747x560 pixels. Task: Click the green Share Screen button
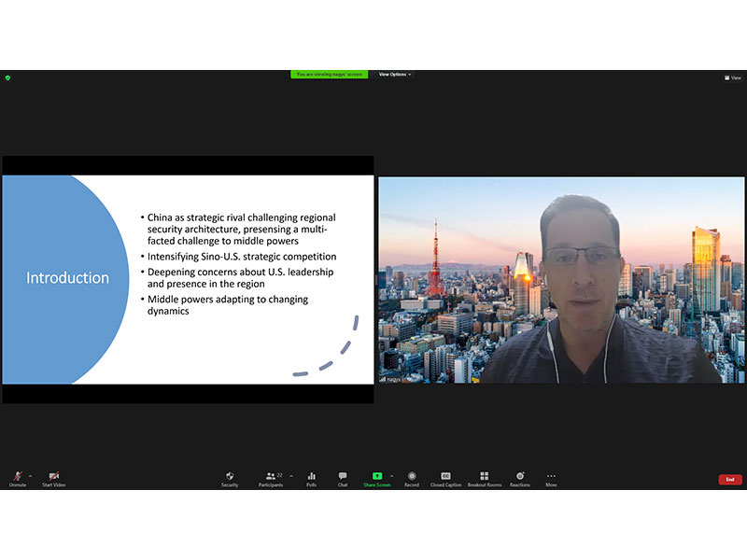coord(377,478)
